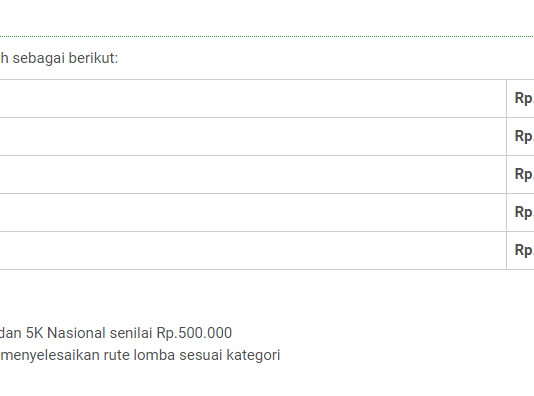Viewport: 534px width, 396px height.
Task: Click the word "berikut:" above the table
Action: (x=93, y=58)
